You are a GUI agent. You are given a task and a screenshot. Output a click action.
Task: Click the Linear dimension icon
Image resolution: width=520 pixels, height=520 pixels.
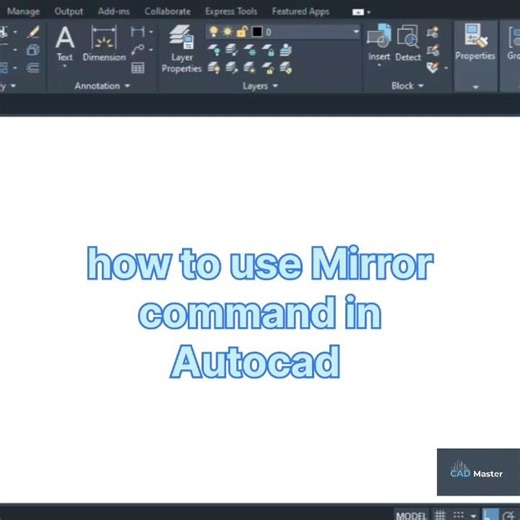(x=137, y=32)
